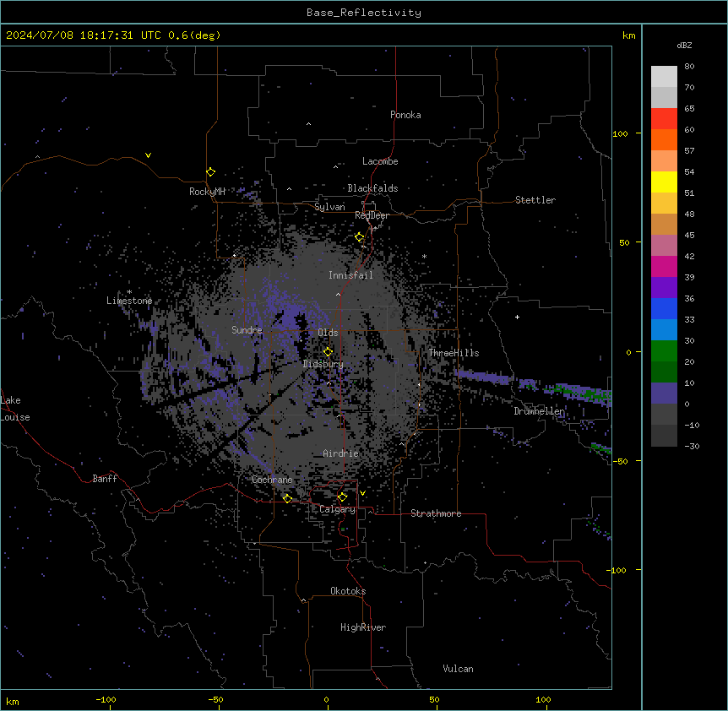This screenshot has height=711, width=728.
Task: Click the bottom axis -100 km tick label
Action: click(x=106, y=699)
